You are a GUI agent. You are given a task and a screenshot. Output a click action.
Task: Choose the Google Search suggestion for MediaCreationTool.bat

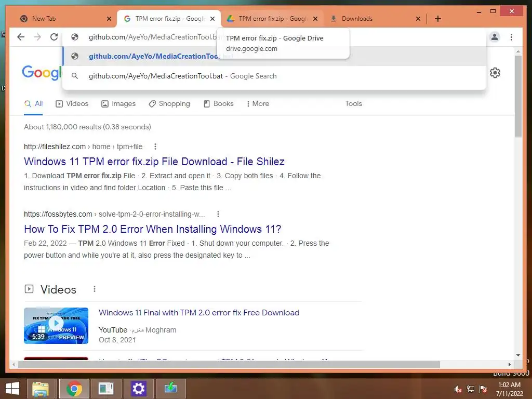pos(274,76)
